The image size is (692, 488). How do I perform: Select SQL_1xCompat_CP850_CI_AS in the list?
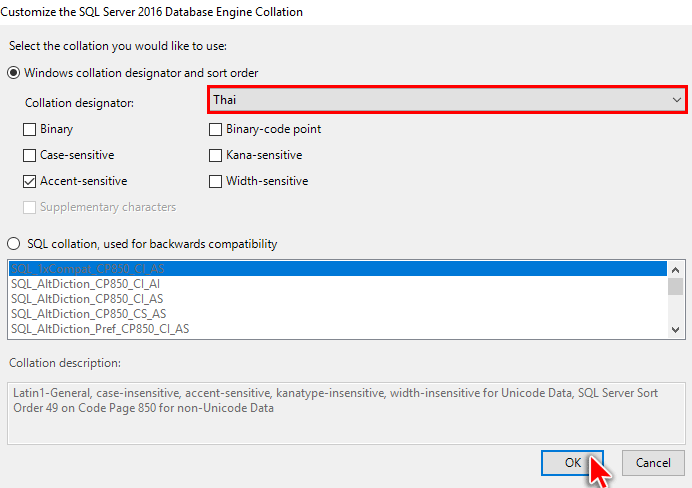click(x=338, y=269)
